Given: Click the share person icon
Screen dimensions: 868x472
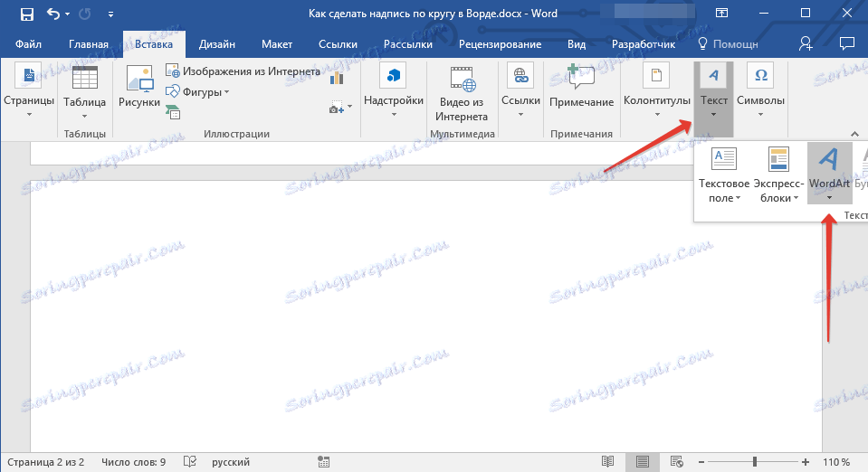Looking at the screenshot, I should (x=806, y=43).
